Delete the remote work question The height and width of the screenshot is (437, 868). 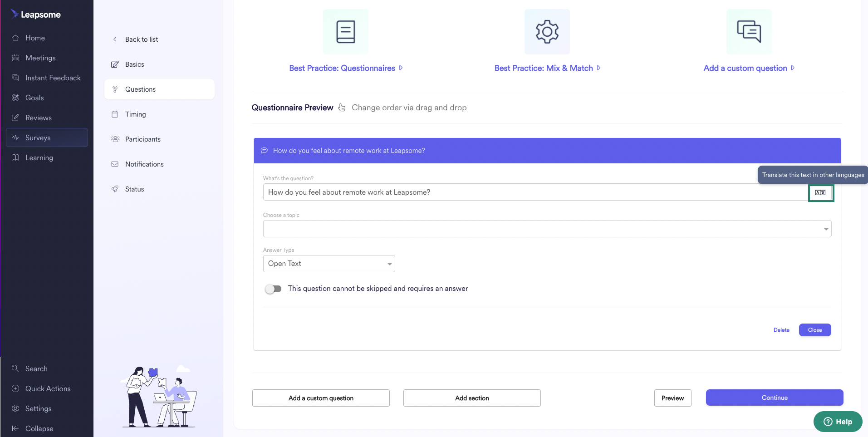point(781,330)
